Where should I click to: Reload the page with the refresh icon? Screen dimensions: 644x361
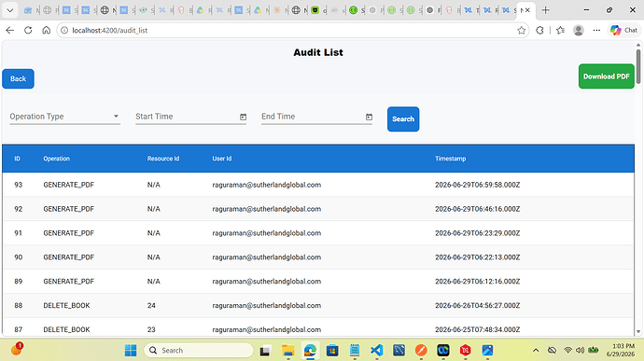(x=28, y=30)
